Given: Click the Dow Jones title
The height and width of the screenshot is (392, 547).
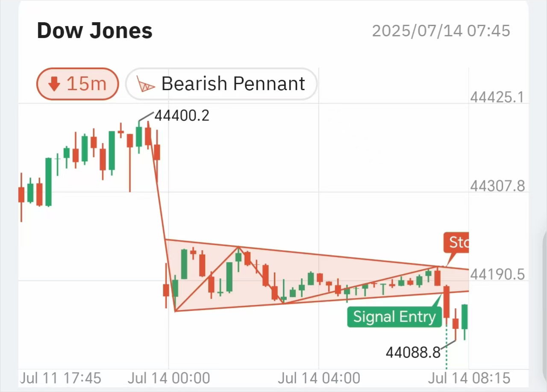Looking at the screenshot, I should pos(94,31).
